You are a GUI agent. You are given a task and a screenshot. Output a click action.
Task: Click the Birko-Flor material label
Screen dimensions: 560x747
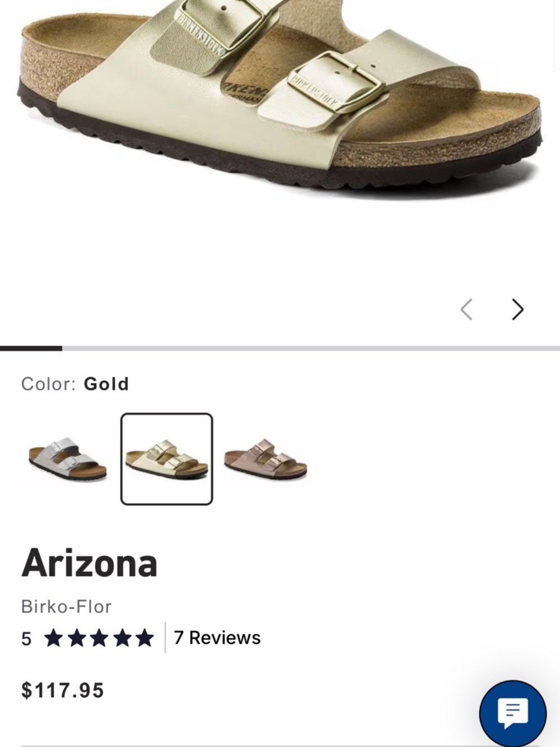coord(66,606)
